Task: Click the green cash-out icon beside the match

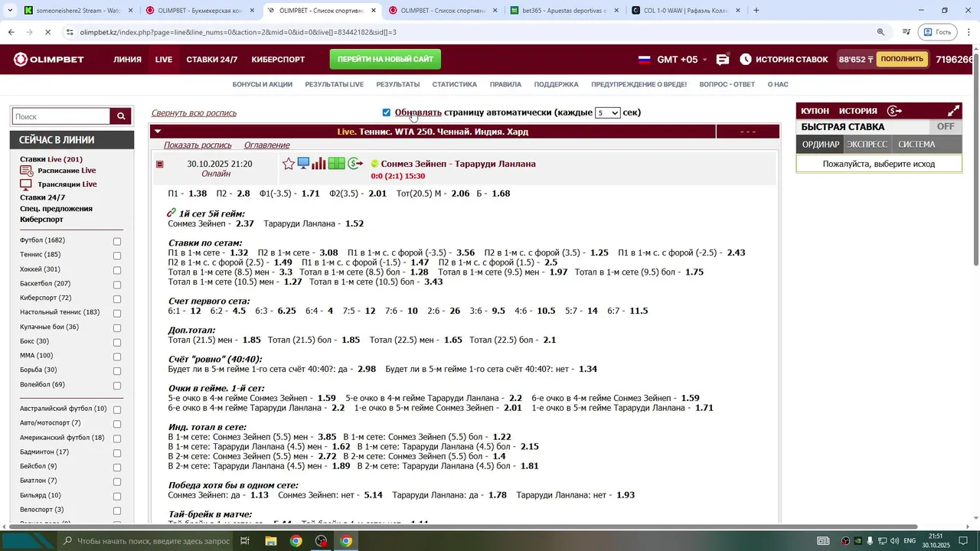Action: click(355, 163)
